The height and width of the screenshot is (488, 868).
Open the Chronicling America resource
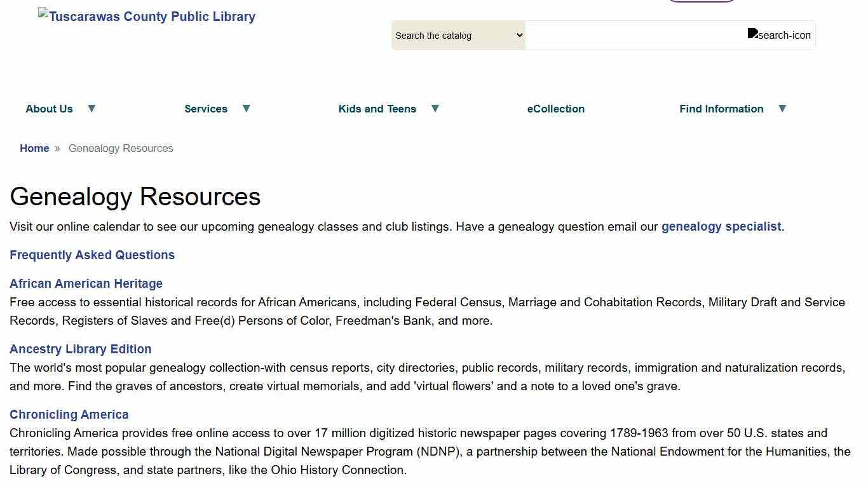point(69,414)
